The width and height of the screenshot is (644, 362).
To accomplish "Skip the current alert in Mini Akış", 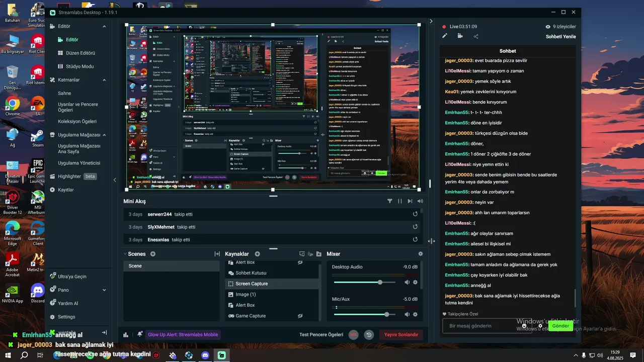I will coord(410,201).
